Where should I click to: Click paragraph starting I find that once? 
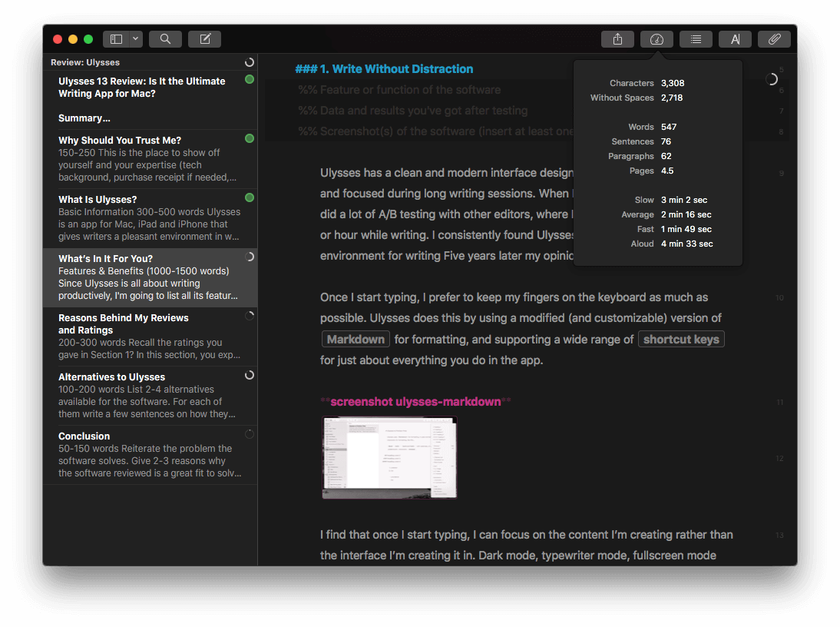pyautogui.click(x=527, y=545)
